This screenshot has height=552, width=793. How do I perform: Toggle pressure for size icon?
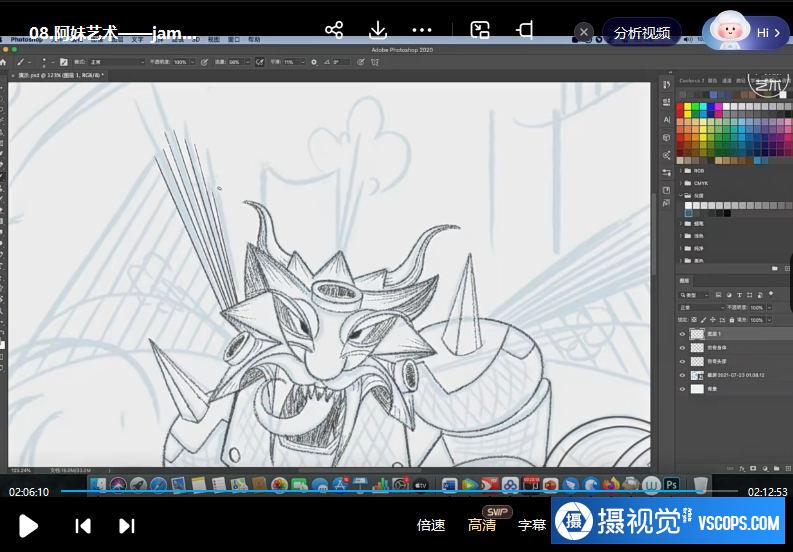coord(361,62)
